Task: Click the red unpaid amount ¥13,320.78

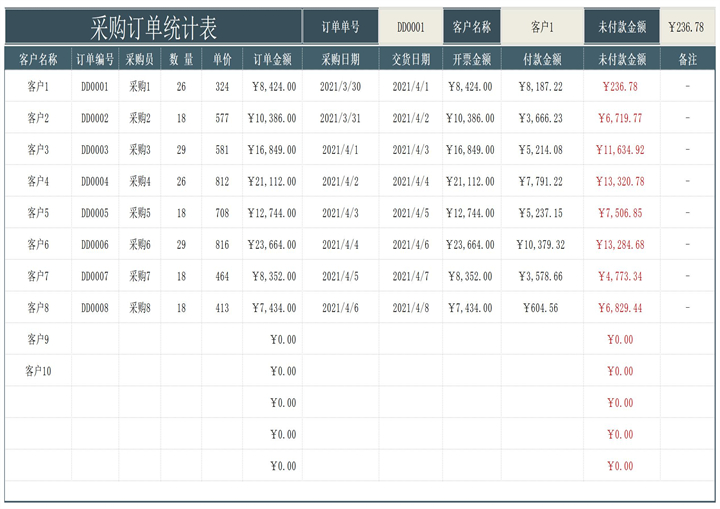Action: point(620,182)
